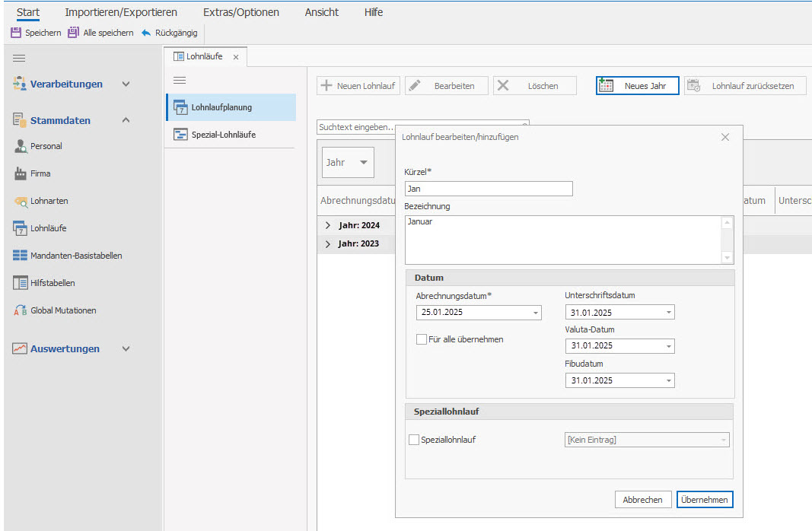Click the Neues Jahr button label

tap(645, 86)
